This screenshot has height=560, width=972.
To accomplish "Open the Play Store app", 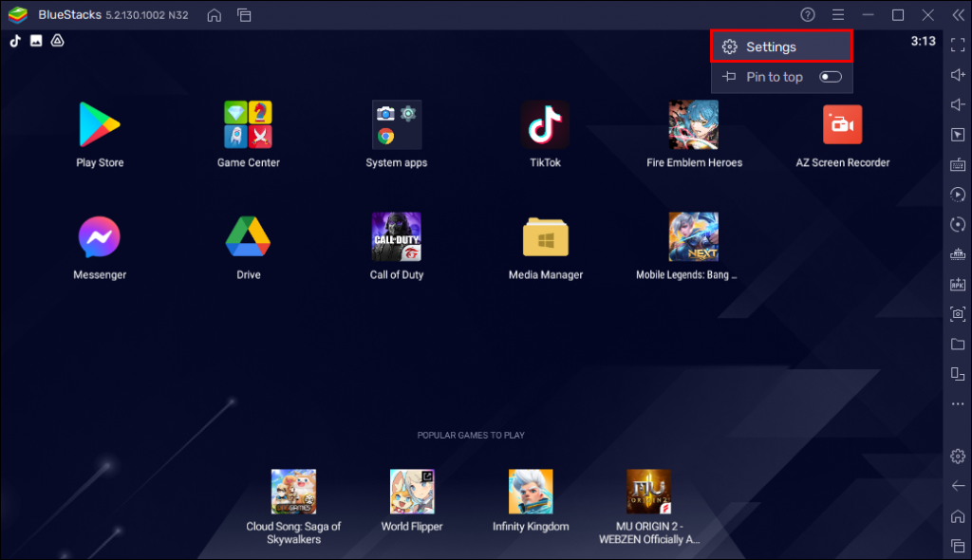I will [x=99, y=124].
